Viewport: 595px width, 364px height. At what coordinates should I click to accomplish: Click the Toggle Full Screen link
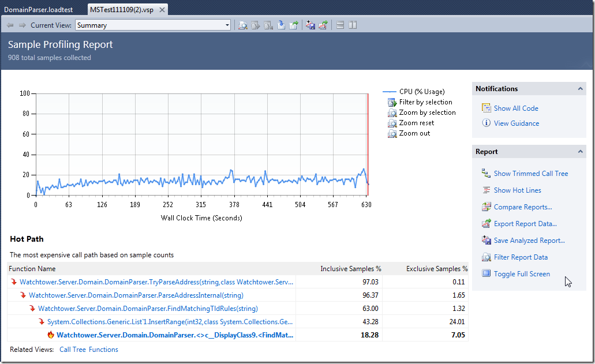click(x=522, y=274)
